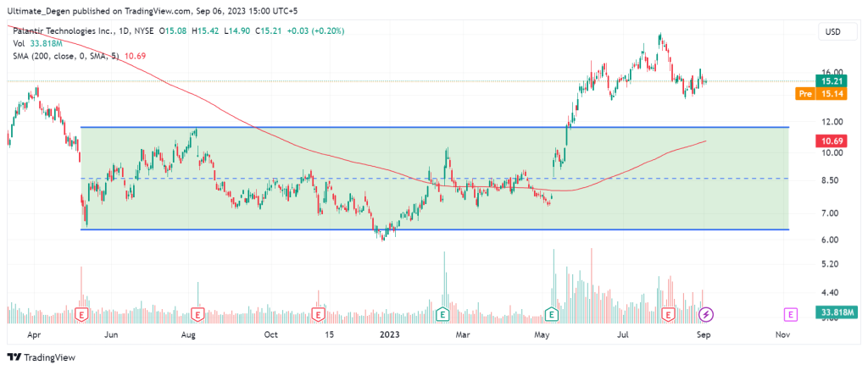Select the orange Pre 15.14 pre-market label
Screen dimensions: 868x370
821,94
